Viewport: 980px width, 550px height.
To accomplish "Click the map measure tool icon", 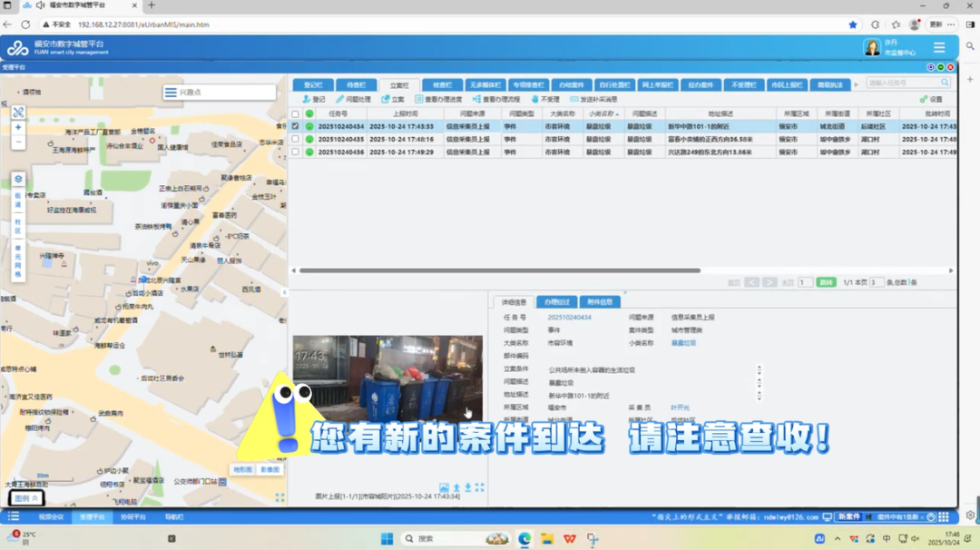I will tap(18, 113).
